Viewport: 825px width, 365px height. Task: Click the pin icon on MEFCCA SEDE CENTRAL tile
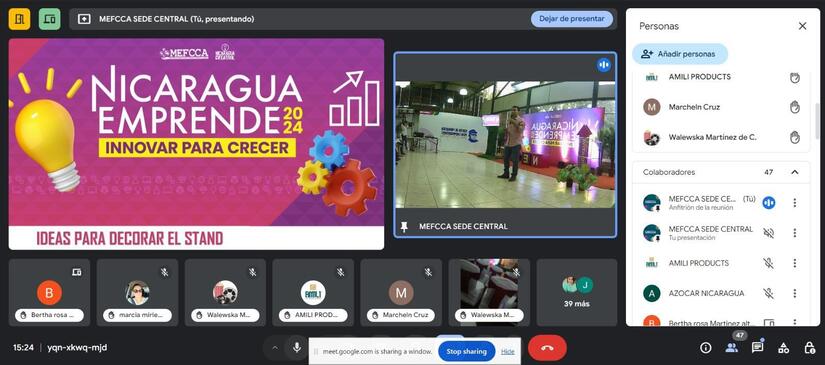(x=404, y=227)
